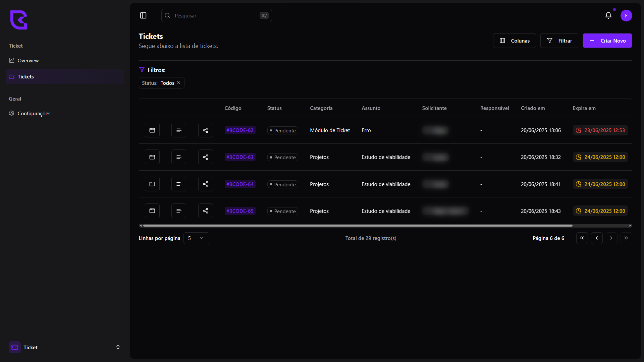This screenshot has width=644, height=362.
Task: Open calendar icon for ticket #3CODE-62
Action: point(152,130)
